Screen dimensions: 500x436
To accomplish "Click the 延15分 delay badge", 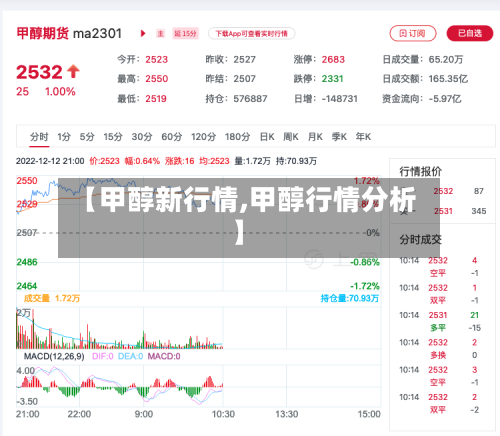I will [185, 33].
